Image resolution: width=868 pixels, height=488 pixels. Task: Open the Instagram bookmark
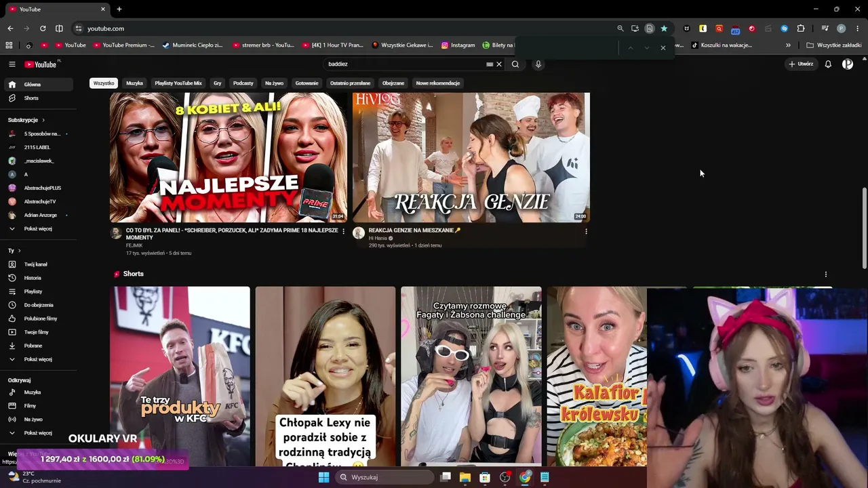click(458, 45)
